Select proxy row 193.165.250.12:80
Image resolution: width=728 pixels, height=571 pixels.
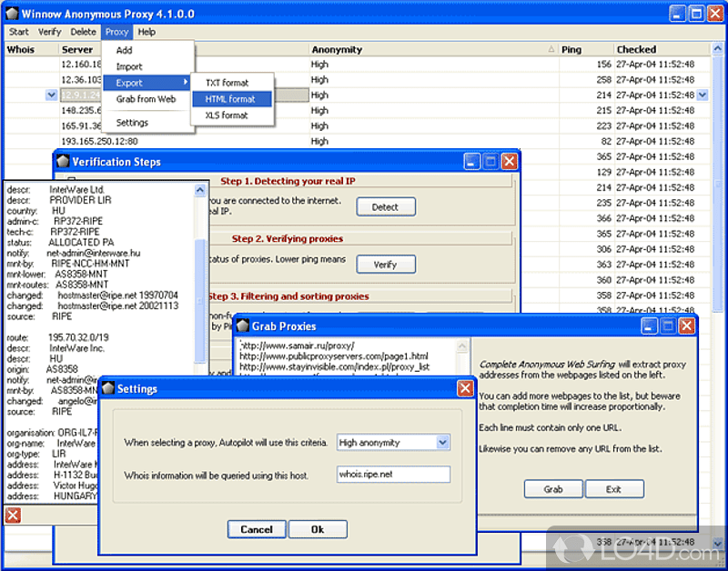pos(99,141)
